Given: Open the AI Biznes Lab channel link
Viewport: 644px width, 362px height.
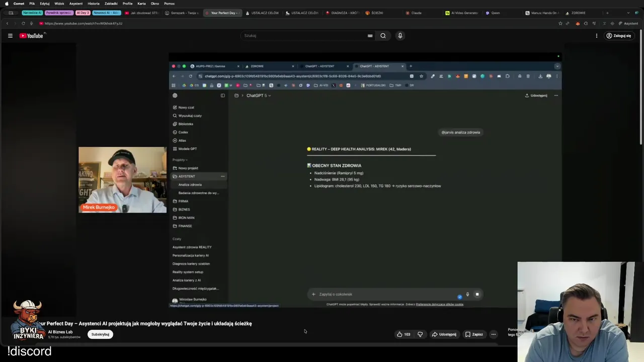Looking at the screenshot, I should click(x=60, y=332).
